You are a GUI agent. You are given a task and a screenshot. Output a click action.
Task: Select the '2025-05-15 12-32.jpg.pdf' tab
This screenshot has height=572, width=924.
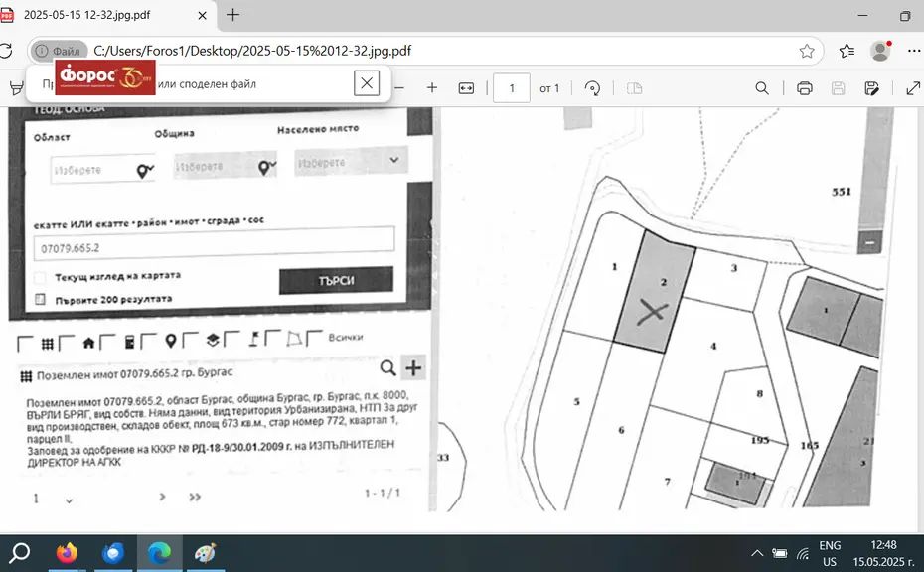coord(104,15)
